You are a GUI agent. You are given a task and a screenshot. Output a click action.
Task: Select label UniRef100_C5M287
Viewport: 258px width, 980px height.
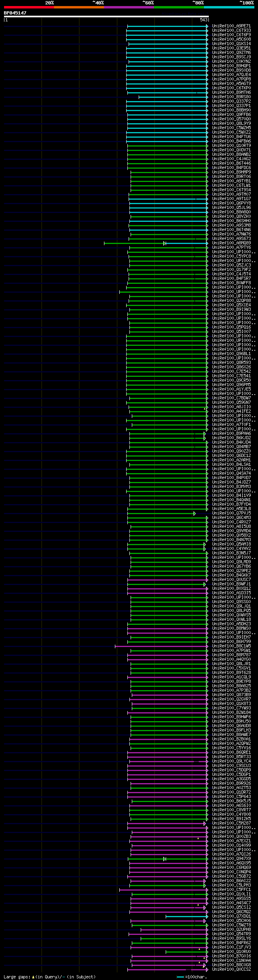tap(231, 823)
